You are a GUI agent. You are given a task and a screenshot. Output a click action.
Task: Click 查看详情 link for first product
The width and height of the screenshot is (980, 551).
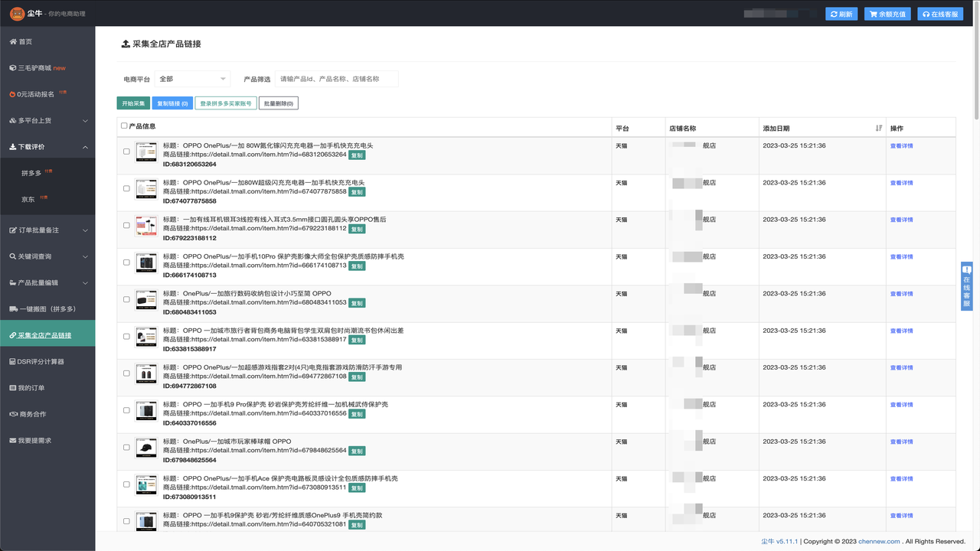[901, 145]
